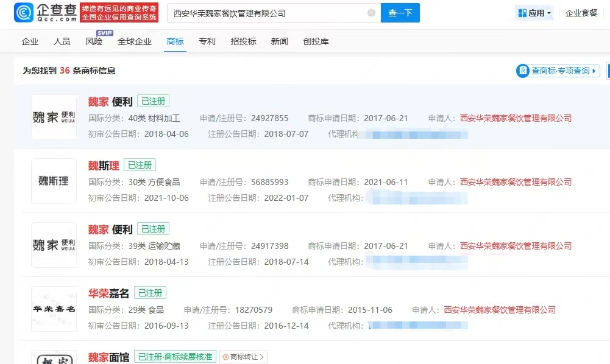Switch to the 企业 tab
Viewport: 610px width, 364px height.
pyautogui.click(x=30, y=41)
